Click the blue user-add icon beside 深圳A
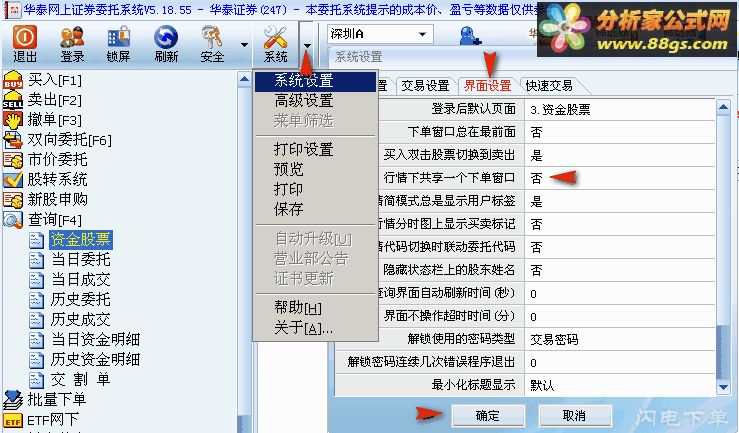The image size is (739, 433). point(470,35)
